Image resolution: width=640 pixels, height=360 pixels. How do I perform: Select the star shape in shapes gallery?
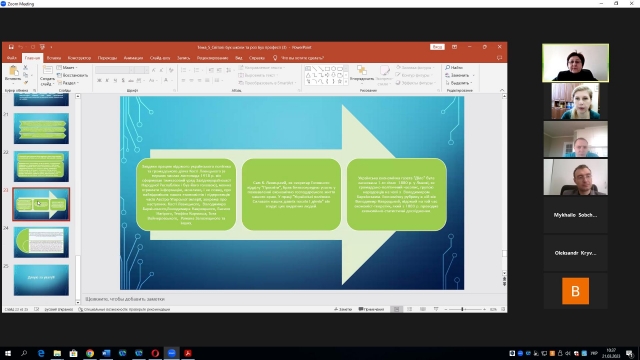click(340, 81)
